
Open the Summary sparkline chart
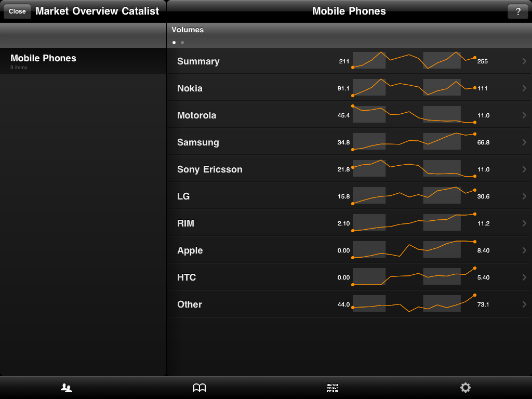[x=414, y=60]
